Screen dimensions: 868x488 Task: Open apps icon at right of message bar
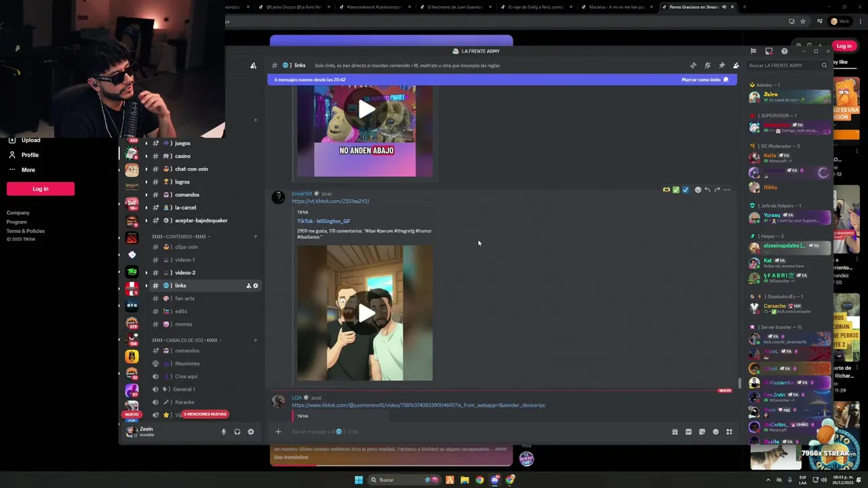tap(729, 432)
